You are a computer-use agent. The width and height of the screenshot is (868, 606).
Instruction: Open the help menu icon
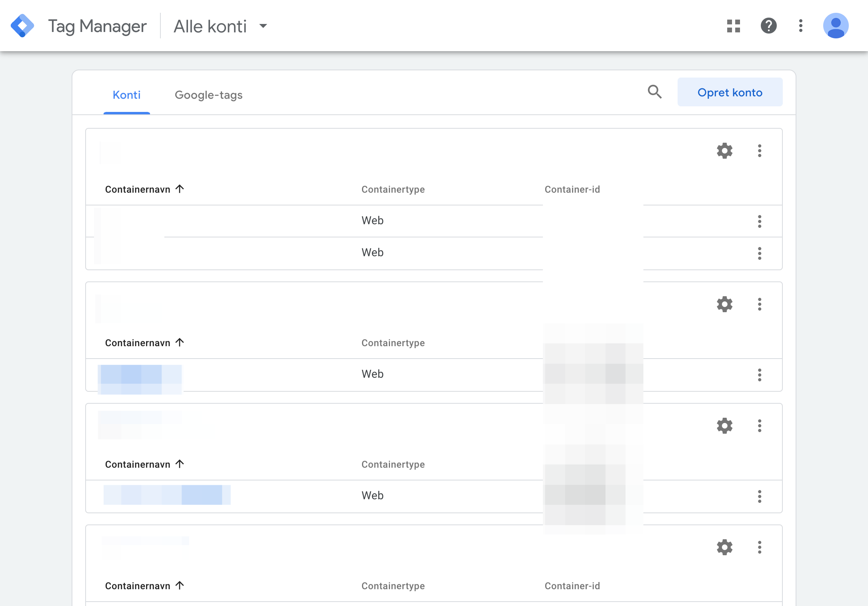768,26
